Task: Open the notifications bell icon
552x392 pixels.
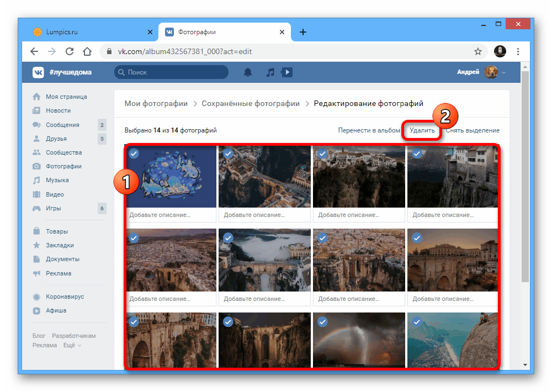Action: (248, 72)
